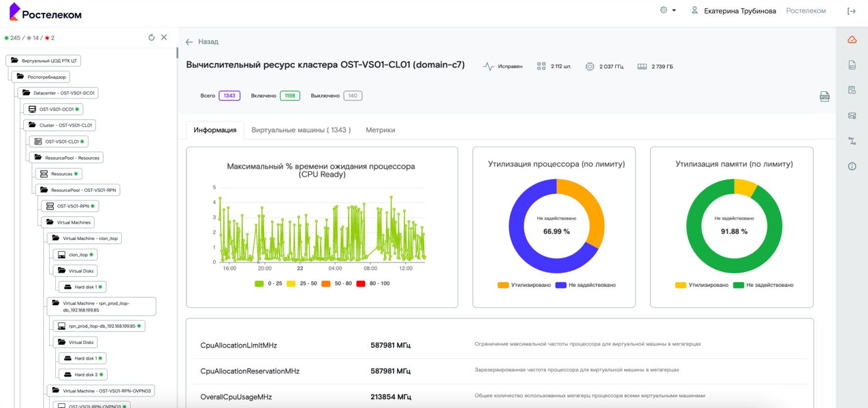Viewport: 868px width, 408px height.
Task: Refresh the resource tree
Action: [x=151, y=38]
